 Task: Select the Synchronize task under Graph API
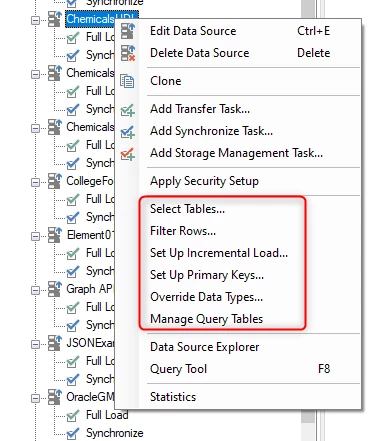click(100, 325)
